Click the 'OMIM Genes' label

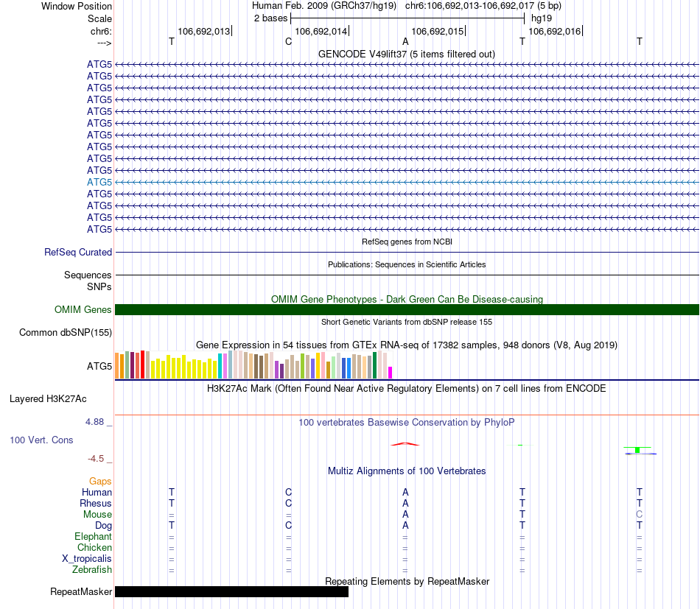(83, 309)
